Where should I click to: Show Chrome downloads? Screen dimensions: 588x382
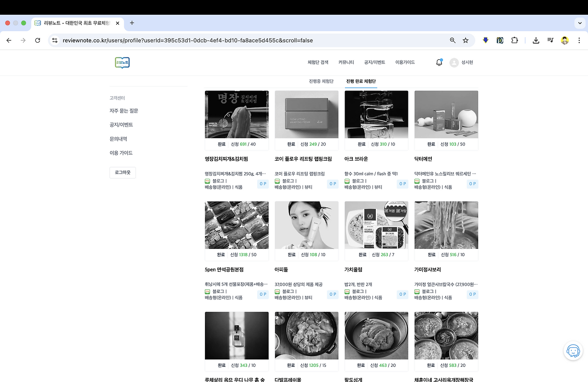[x=536, y=40]
